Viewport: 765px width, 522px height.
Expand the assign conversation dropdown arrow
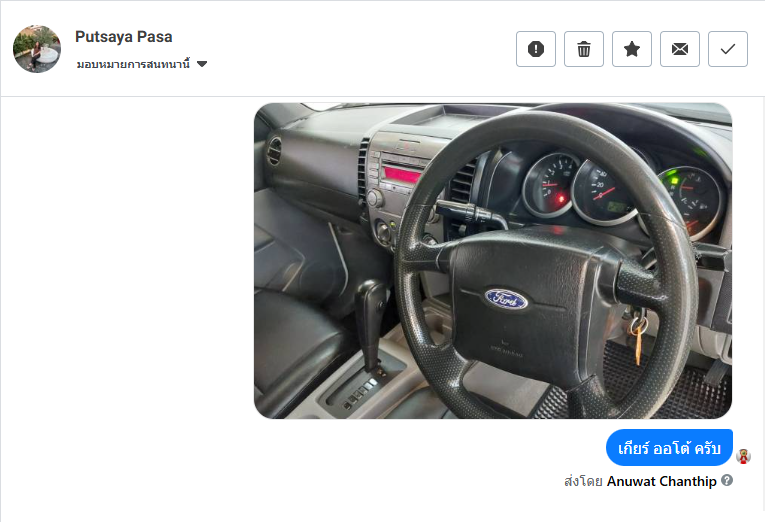tap(202, 64)
